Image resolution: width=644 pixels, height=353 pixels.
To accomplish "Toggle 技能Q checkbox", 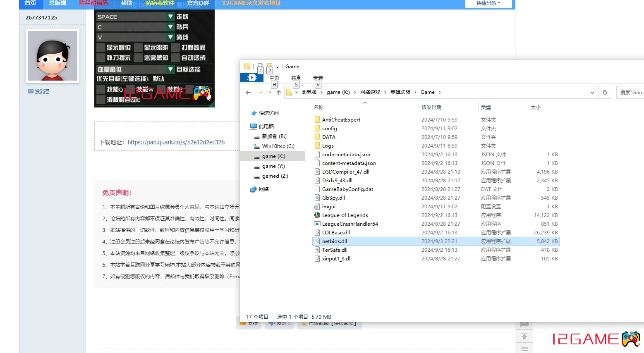I will pos(101,89).
